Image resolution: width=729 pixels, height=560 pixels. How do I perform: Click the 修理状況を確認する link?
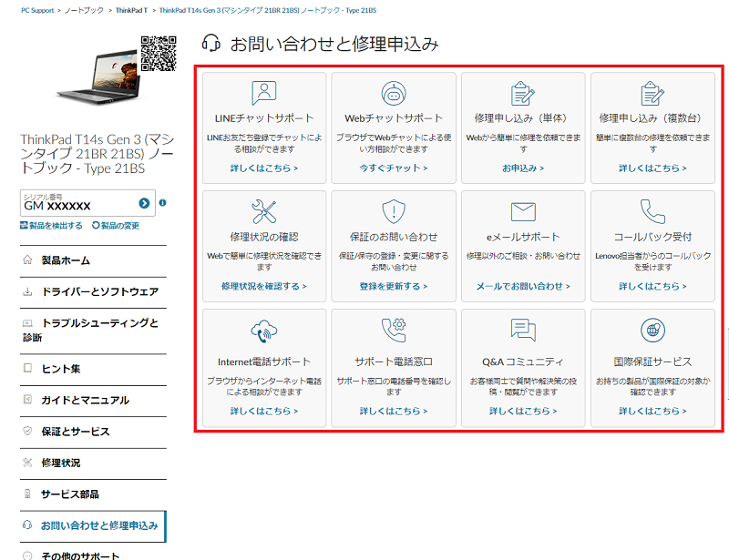coord(263,286)
